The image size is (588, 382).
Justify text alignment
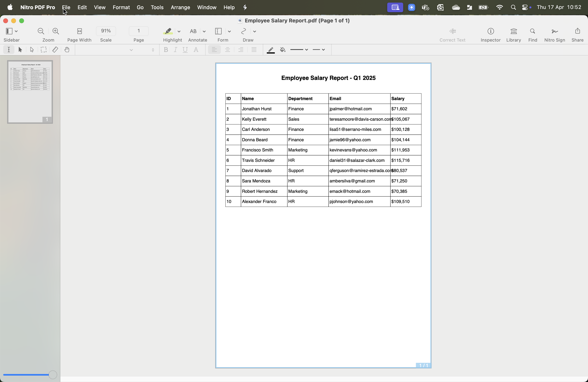(254, 50)
